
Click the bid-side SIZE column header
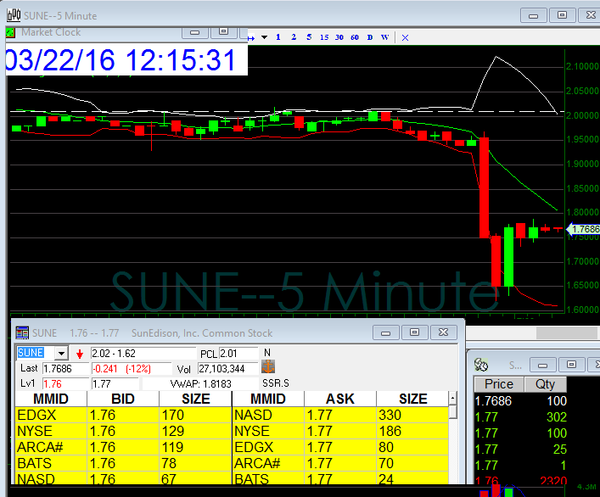196,399
